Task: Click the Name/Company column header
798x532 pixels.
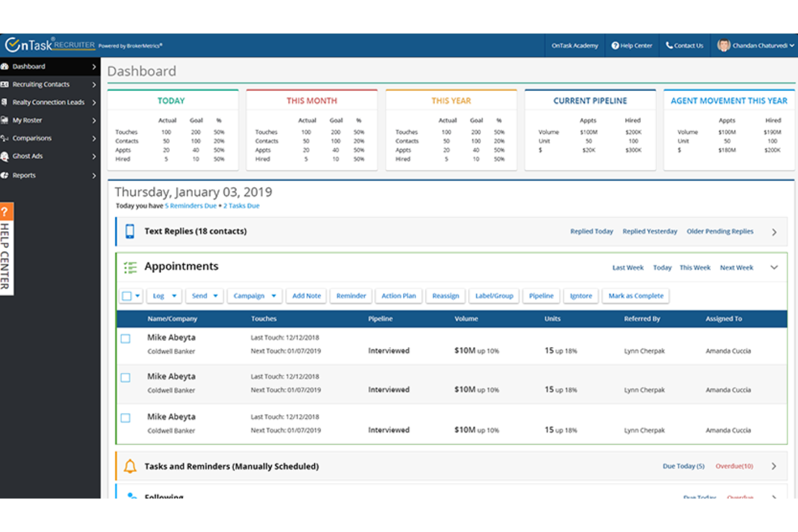Action: pyautogui.click(x=172, y=319)
